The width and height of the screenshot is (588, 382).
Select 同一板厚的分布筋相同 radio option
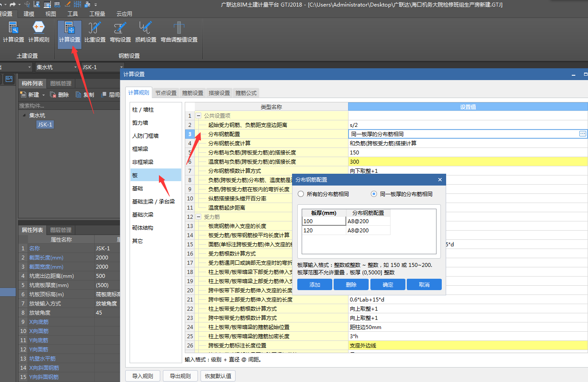(401, 194)
